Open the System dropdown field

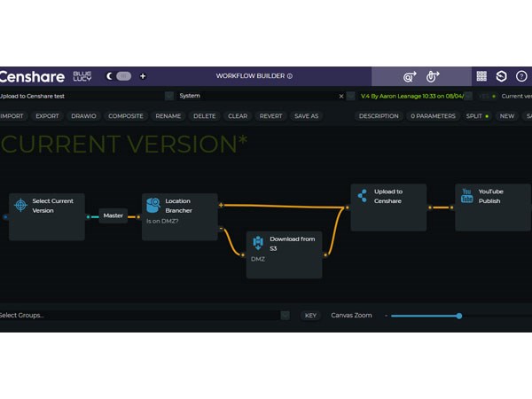[253, 96]
